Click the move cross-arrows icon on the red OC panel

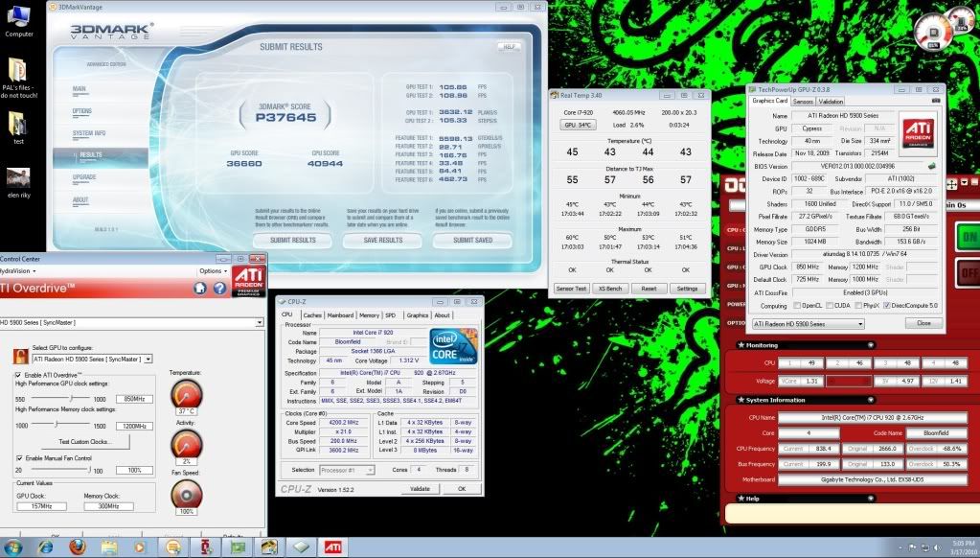coord(952,184)
